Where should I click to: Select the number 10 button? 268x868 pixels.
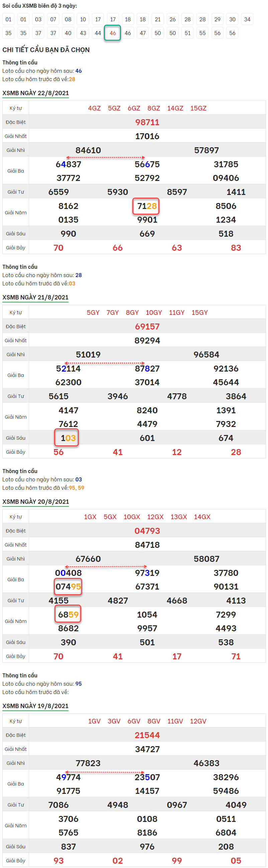[x=83, y=19]
